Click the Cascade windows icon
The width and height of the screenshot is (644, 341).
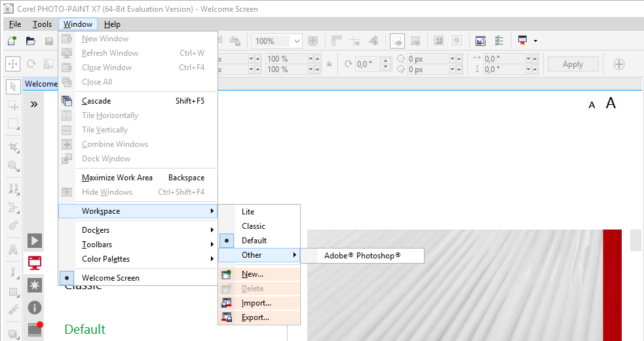click(x=67, y=101)
